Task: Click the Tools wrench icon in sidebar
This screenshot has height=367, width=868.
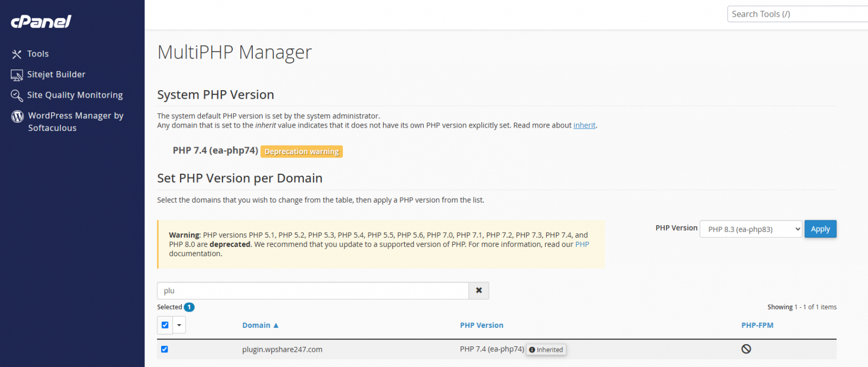Action: (x=17, y=54)
